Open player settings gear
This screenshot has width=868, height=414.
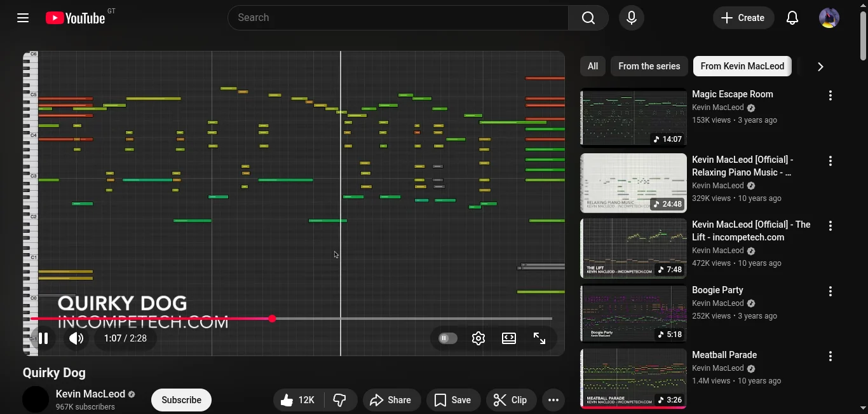point(478,338)
